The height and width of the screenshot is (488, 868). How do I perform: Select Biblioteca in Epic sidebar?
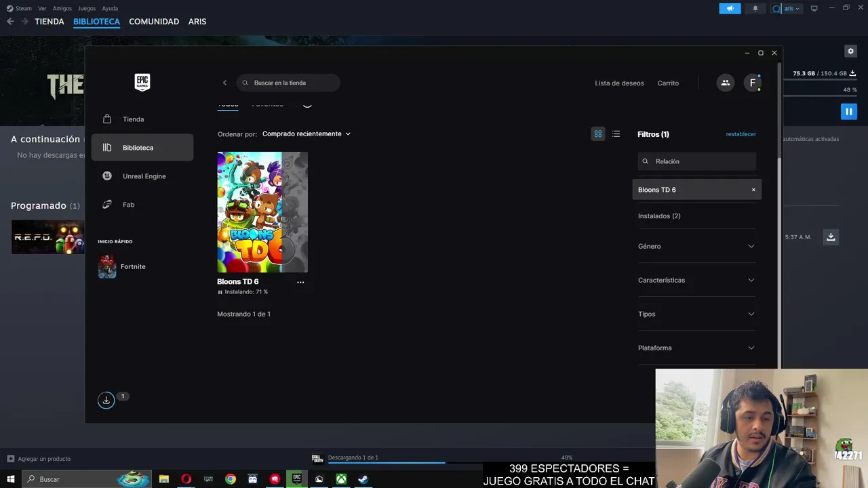pos(142,148)
